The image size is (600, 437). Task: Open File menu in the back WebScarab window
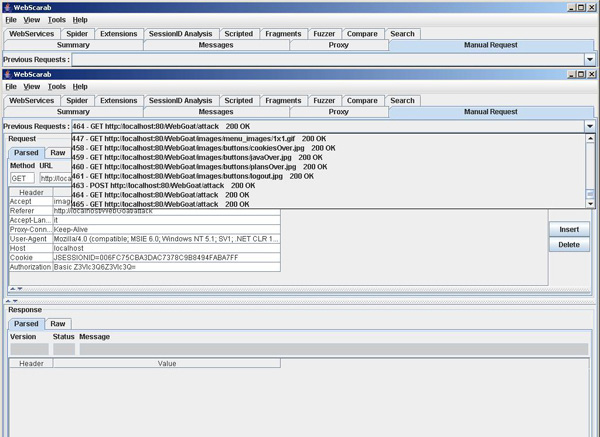point(11,20)
